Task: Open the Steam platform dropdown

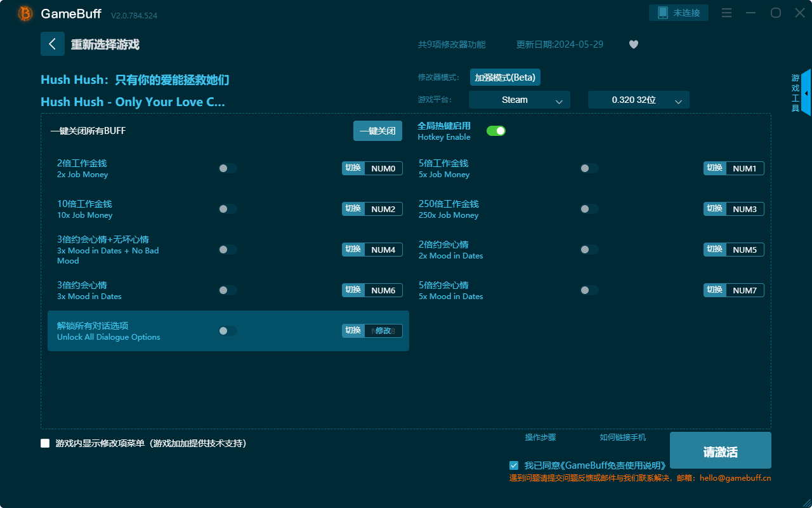Action: point(520,100)
